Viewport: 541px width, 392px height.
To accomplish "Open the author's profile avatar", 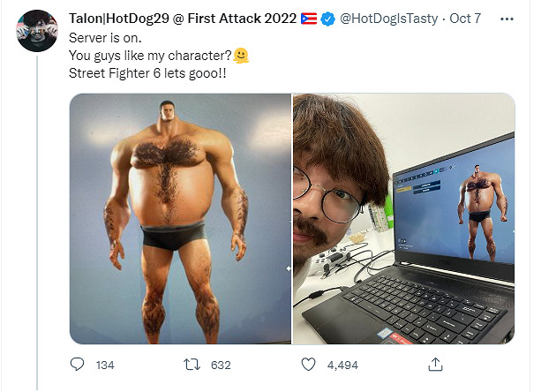I will click(x=37, y=32).
